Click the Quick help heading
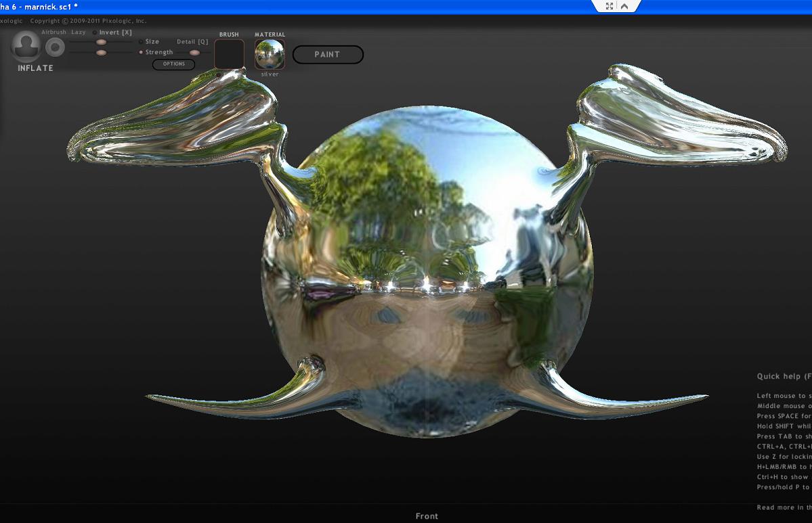 (784, 377)
